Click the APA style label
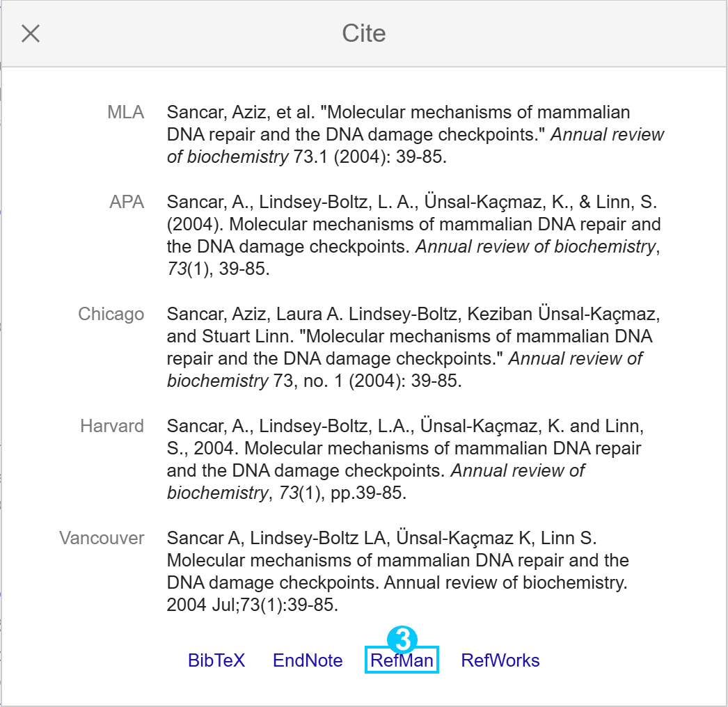The width and height of the screenshot is (728, 707). coord(127,202)
